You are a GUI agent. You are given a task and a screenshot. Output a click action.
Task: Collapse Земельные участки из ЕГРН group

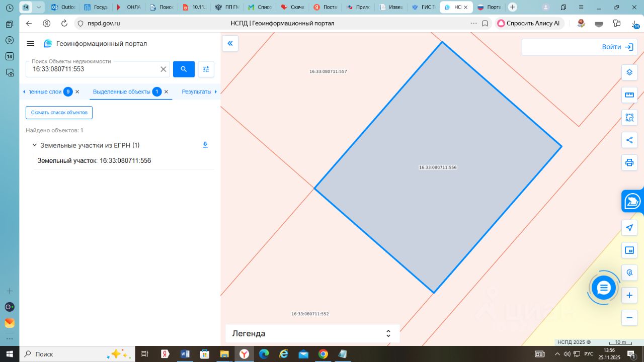pyautogui.click(x=35, y=145)
